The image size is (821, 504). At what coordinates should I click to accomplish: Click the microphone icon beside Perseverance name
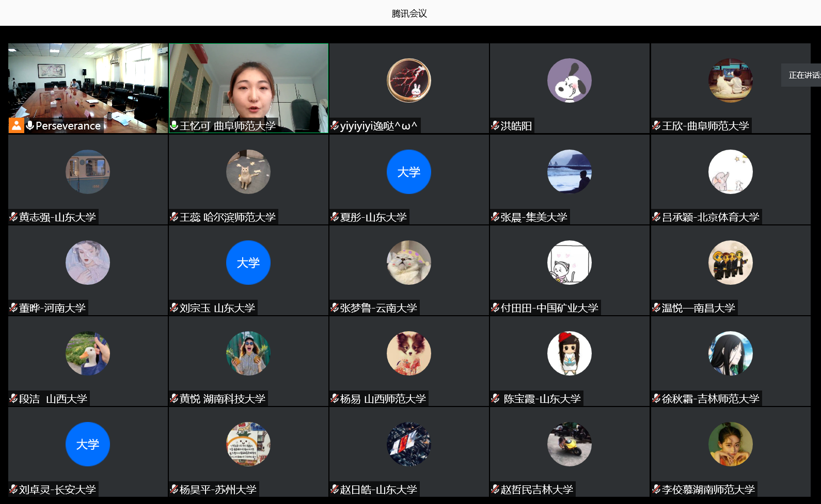point(30,125)
